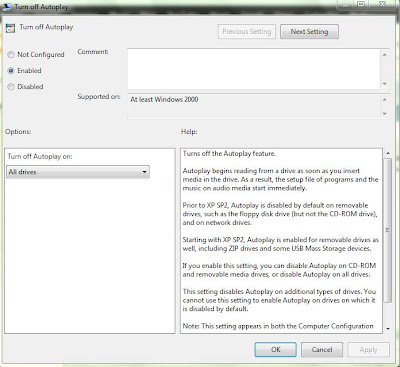400x367 pixels.
Task: Open the Turn off Autoplay on dropdown
Action: [x=78, y=172]
